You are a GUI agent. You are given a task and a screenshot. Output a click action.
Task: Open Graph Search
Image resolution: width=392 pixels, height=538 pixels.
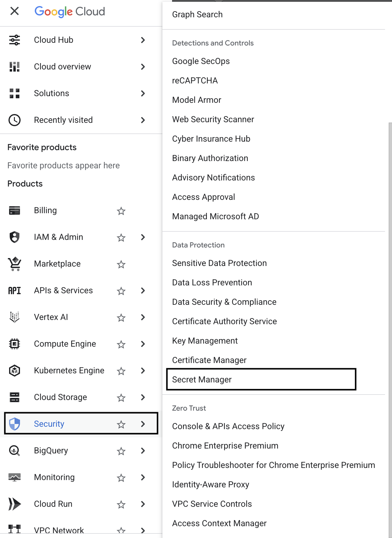pos(197,14)
